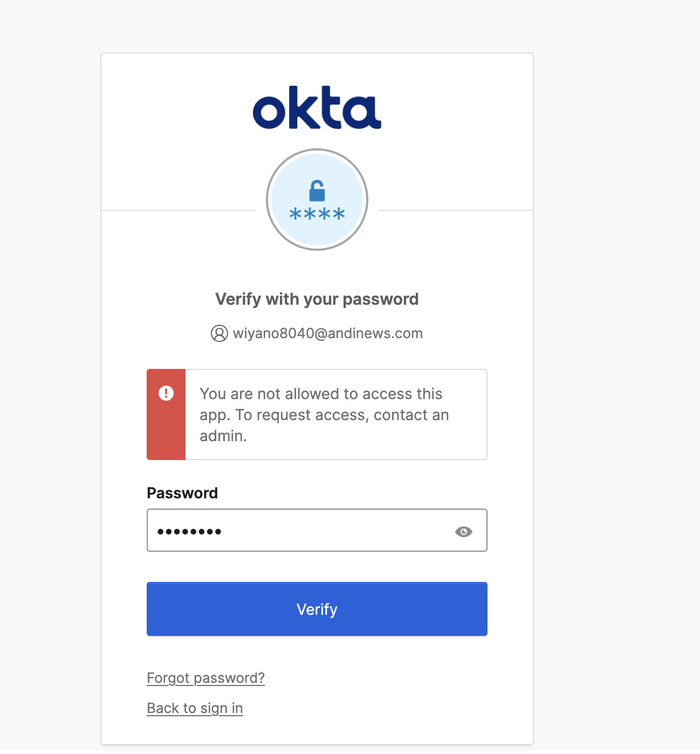Click the user avatar icon beside the email
Screen dimensions: 700x754
click(219, 333)
